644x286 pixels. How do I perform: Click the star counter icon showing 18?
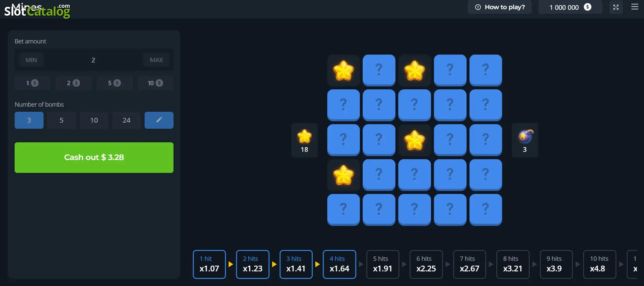(x=304, y=136)
